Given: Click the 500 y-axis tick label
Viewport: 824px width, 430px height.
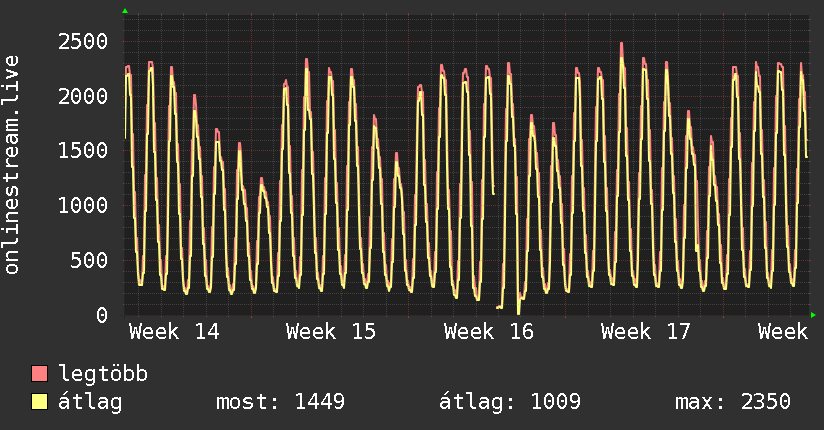Looking at the screenshot, I should coord(89,260).
